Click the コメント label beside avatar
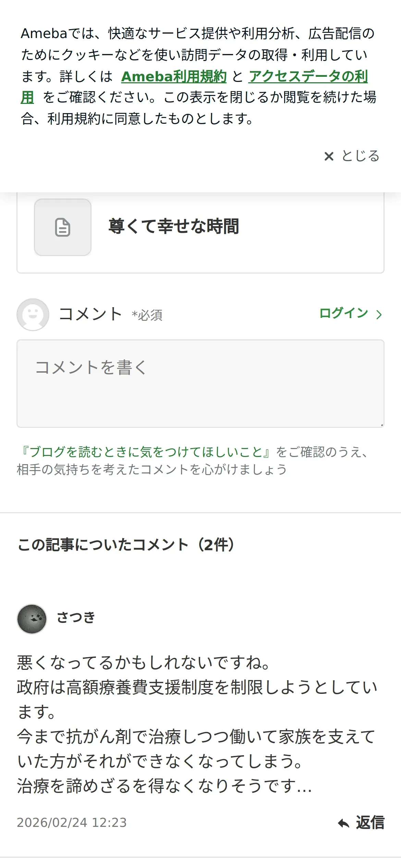 click(x=90, y=314)
